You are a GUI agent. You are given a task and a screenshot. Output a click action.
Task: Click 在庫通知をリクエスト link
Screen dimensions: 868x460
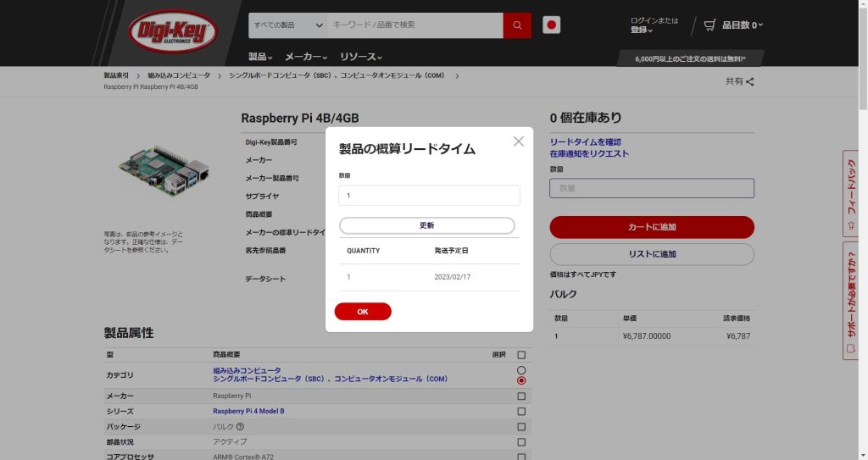[x=589, y=154]
